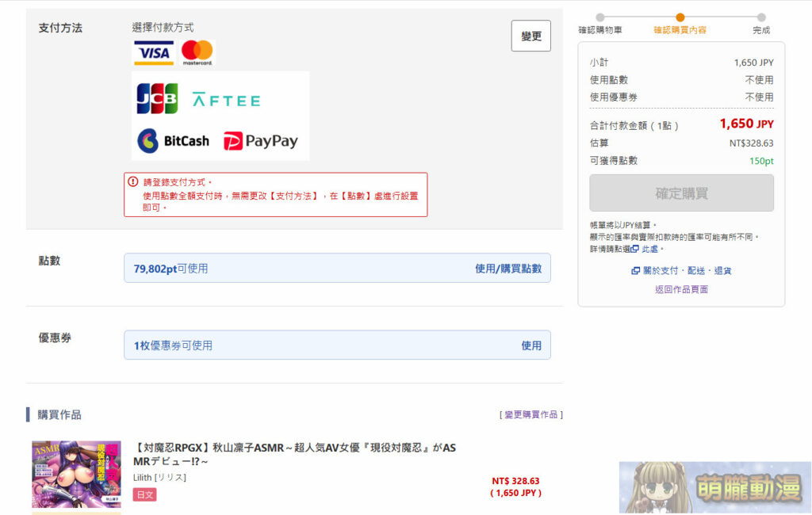Image resolution: width=812 pixels, height=515 pixels.
Task: Click the Lilith [リリス] circle name
Action: pos(159,477)
